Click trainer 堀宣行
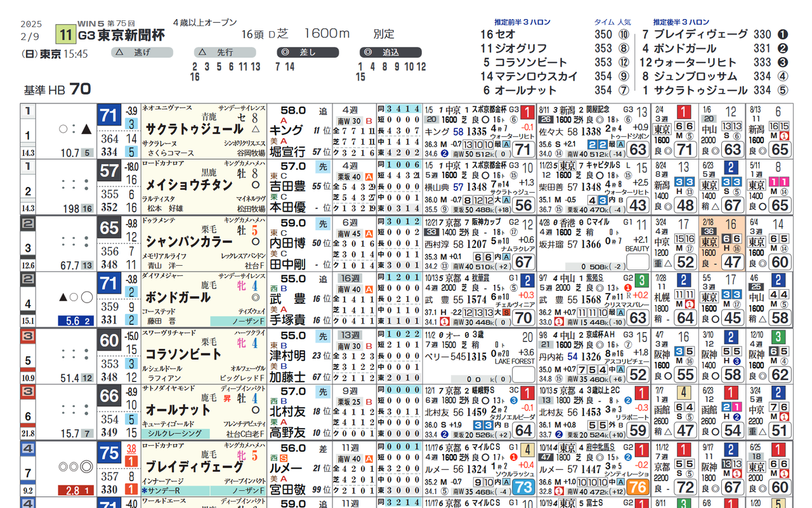The image size is (812, 508). pyautogui.click(x=287, y=152)
